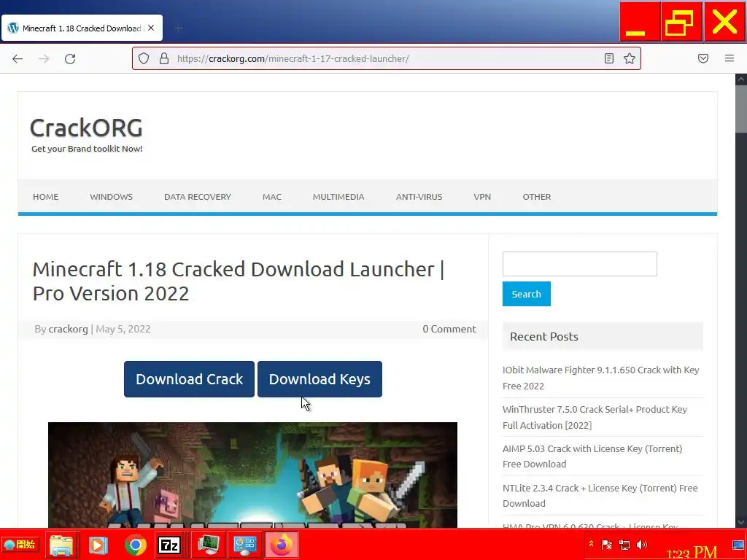Open Google Chrome from the taskbar

pos(135,545)
